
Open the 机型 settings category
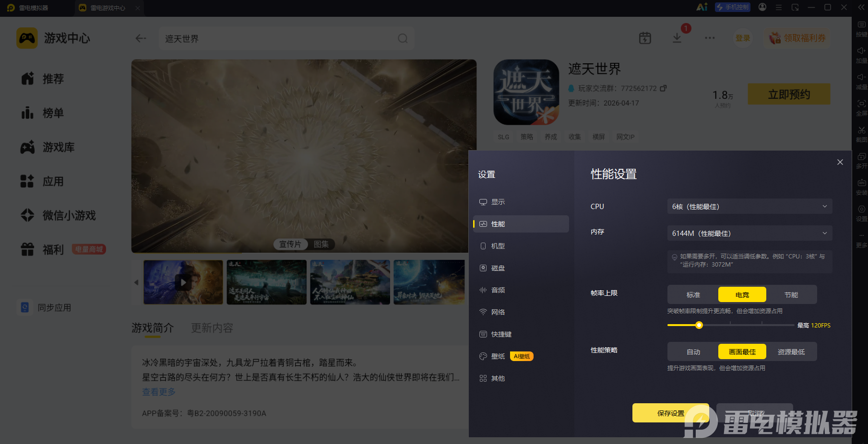[521, 246]
